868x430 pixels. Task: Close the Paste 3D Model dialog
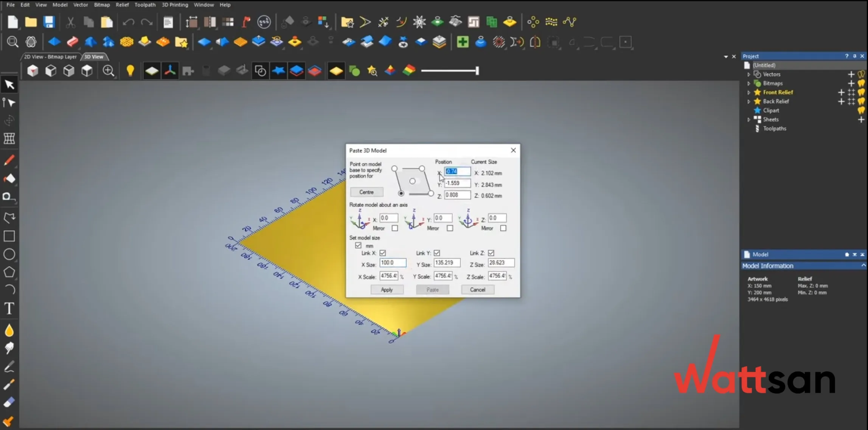click(513, 151)
